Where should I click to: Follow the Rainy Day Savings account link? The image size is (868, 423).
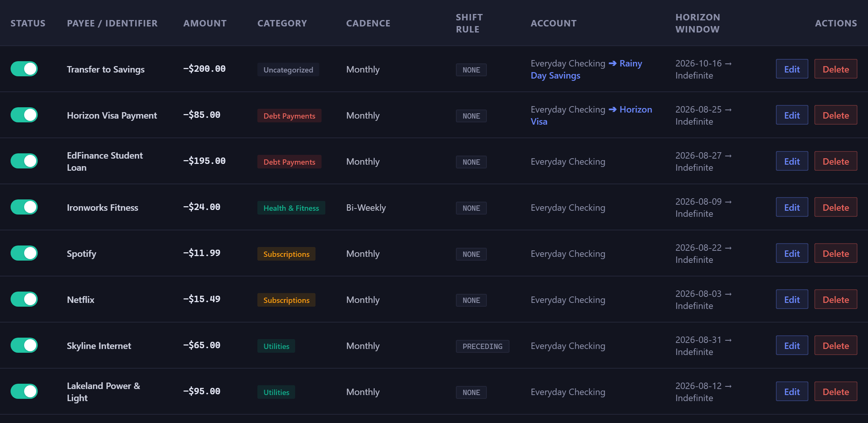(555, 76)
